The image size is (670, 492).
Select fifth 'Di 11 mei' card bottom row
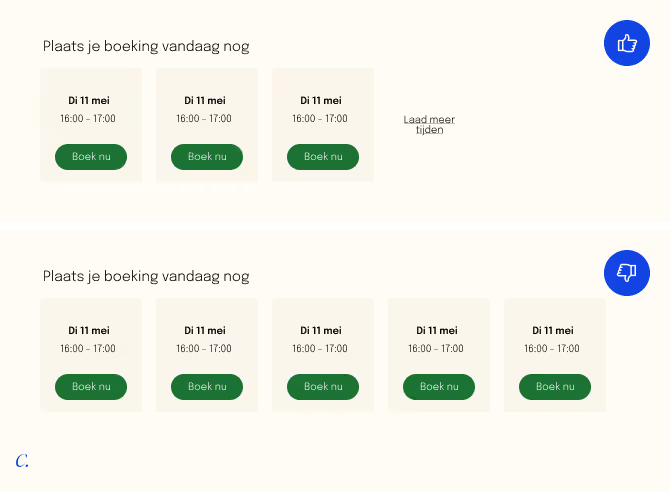click(555, 355)
